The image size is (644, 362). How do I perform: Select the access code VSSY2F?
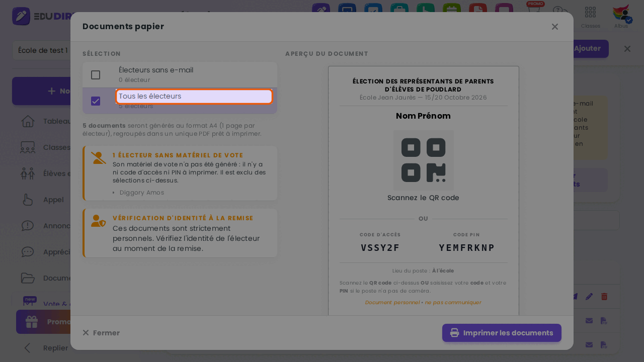(x=380, y=248)
